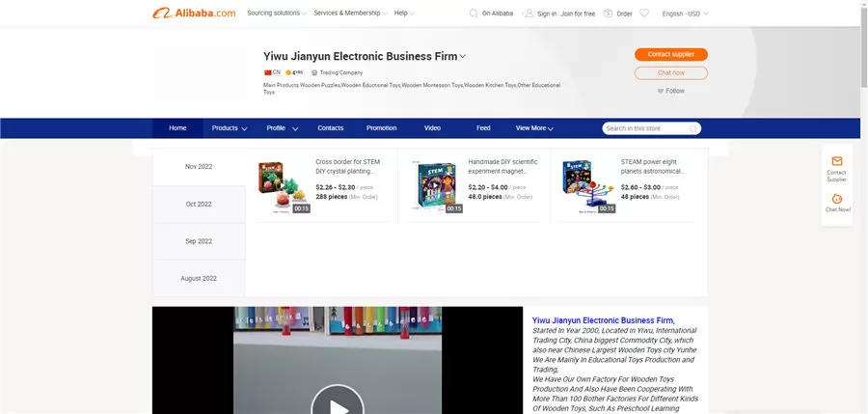Select the Sep 2022 month tab
This screenshot has height=414, width=868.
[199, 241]
